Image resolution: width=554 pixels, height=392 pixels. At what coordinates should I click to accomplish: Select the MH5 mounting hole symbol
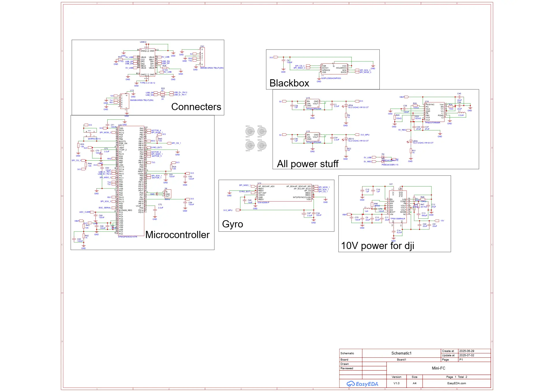click(262, 132)
